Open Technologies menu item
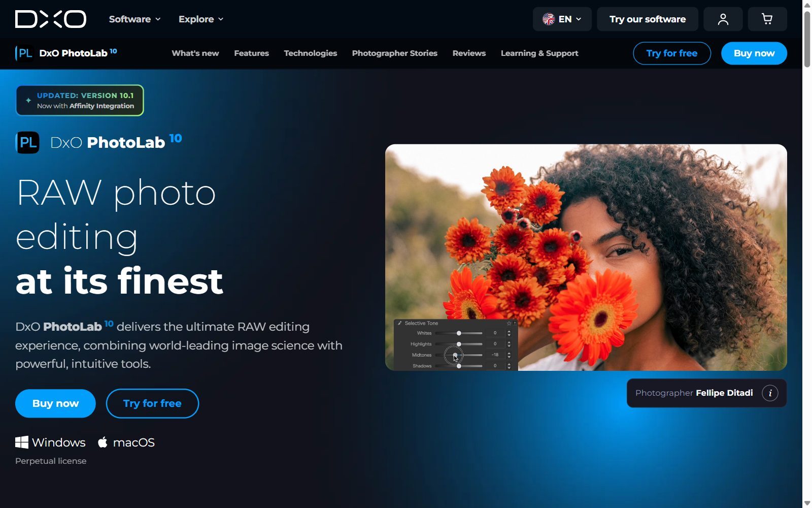 (x=310, y=53)
